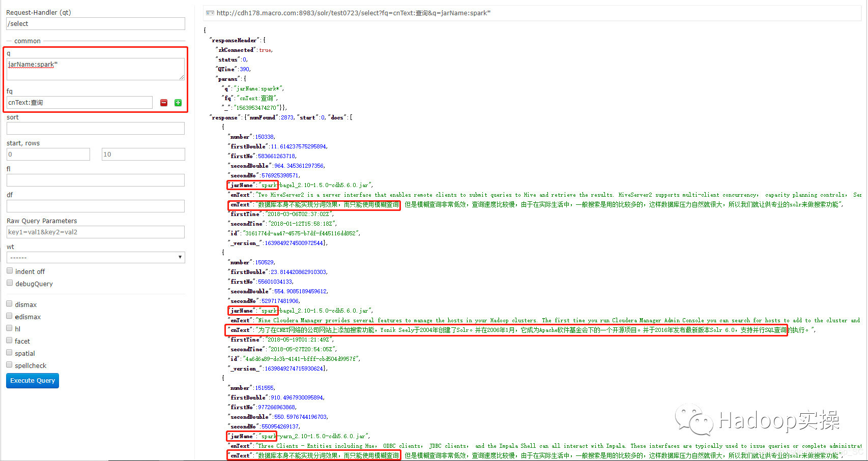Focus the Request-Handler /select field
The width and height of the screenshot is (868, 461).
(96, 24)
